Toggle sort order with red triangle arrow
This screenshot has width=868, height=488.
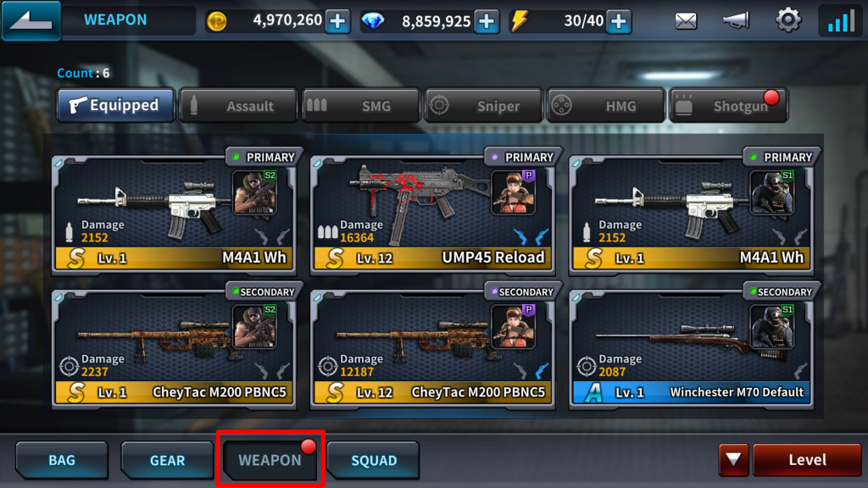click(733, 460)
